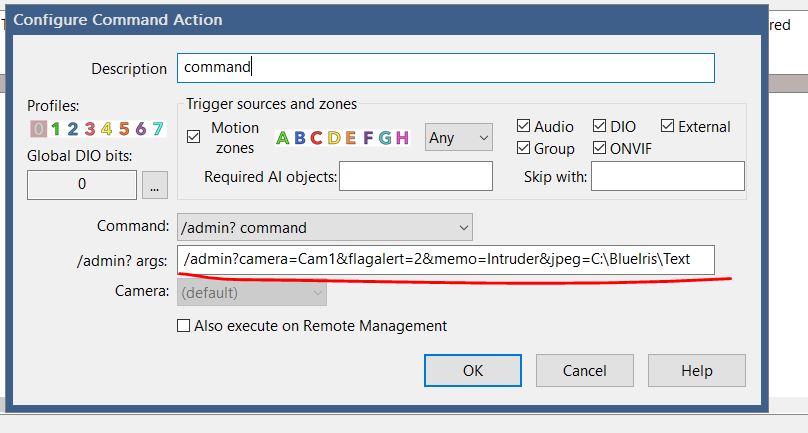Open the Camera (default) dropdown
808x433 pixels.
252,292
